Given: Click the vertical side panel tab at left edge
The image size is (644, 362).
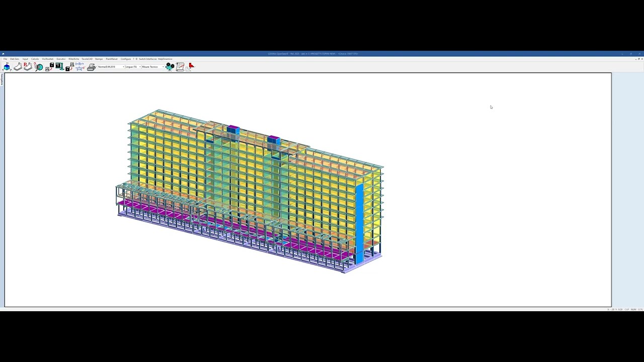Looking at the screenshot, I should point(2,79).
